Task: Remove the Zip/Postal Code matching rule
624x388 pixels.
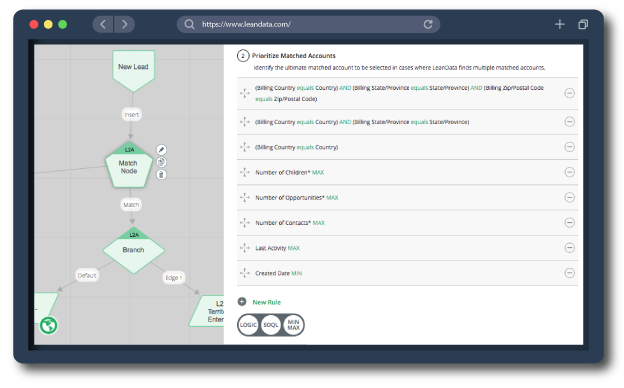Action: click(569, 93)
